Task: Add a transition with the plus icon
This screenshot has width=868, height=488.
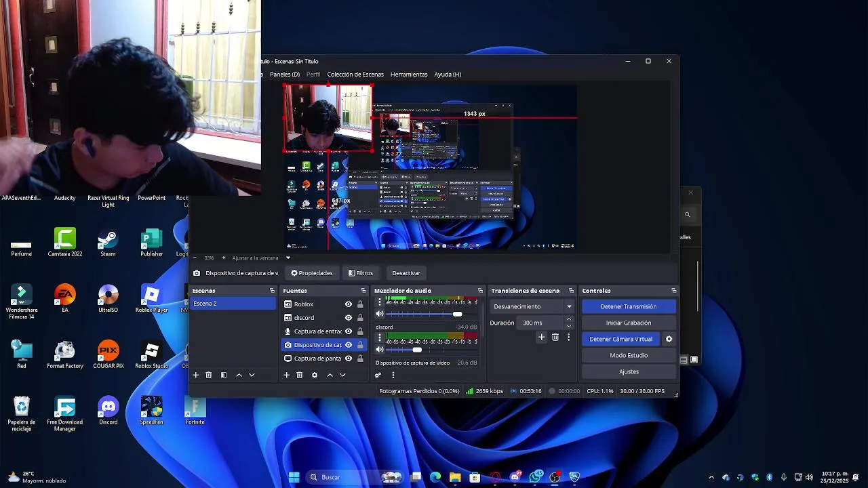Action: (x=541, y=337)
